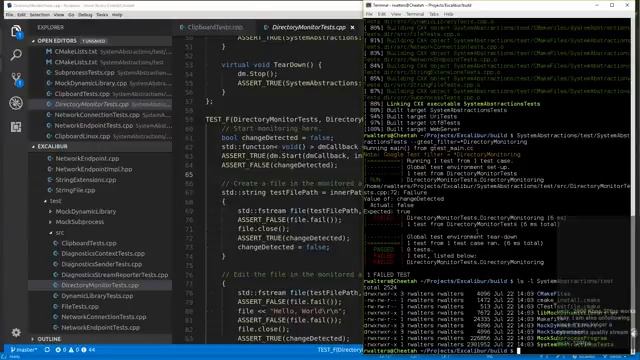Open the Debug menu in VS Code
This screenshot has height=360, width=640.
(85, 15)
